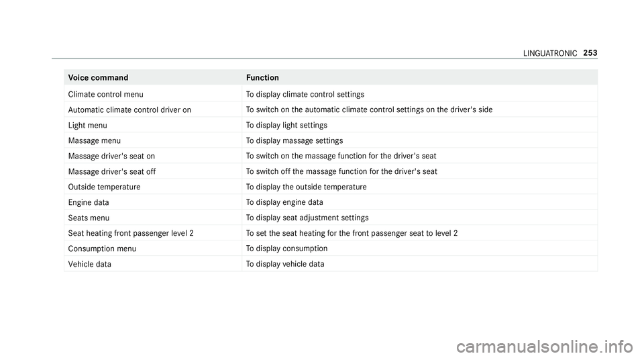Click the page number 253

[x=590, y=53]
